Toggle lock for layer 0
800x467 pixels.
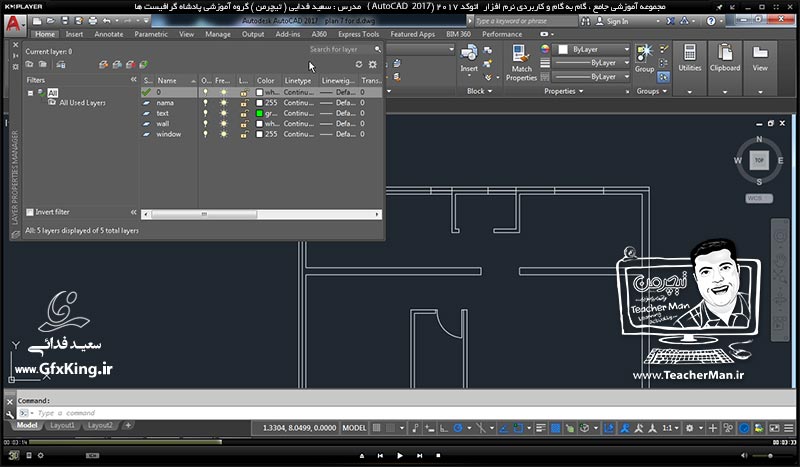pos(244,92)
